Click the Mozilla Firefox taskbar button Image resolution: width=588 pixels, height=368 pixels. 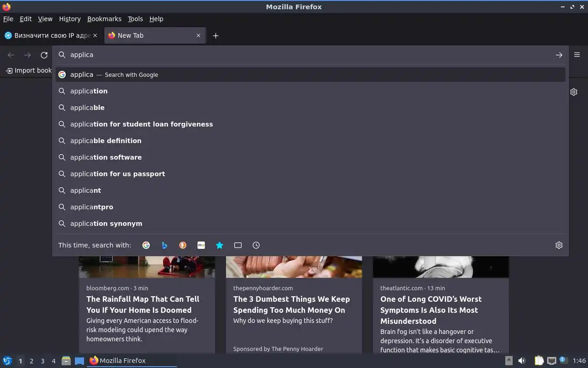[x=132, y=361]
